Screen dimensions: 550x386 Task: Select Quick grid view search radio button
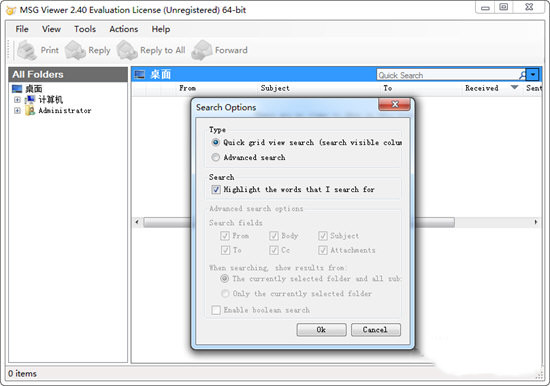click(x=215, y=142)
